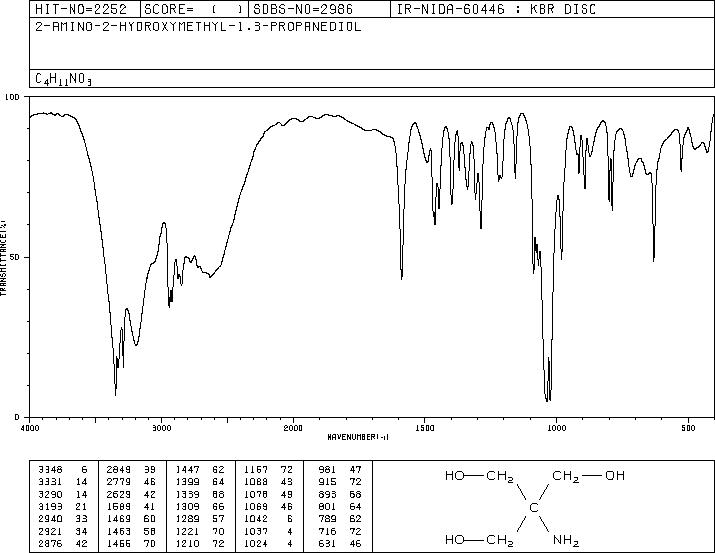Image resolution: width=715 pixels, height=553 pixels.
Task: Click the 50 transmittance axis label
Action: click(x=14, y=257)
